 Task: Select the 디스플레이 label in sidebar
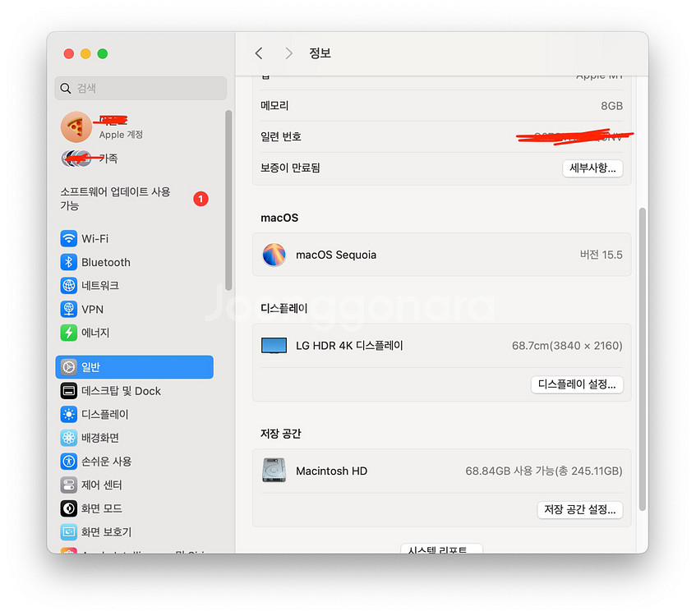(x=105, y=415)
